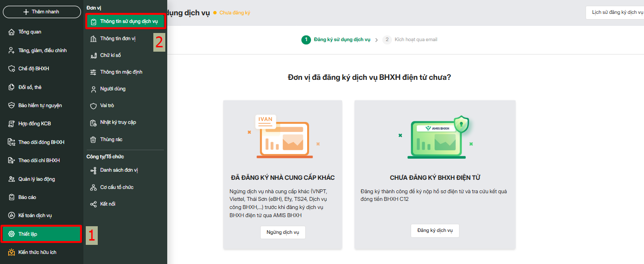Click the Kết nối share icon
The width and height of the screenshot is (644, 264).
93,204
